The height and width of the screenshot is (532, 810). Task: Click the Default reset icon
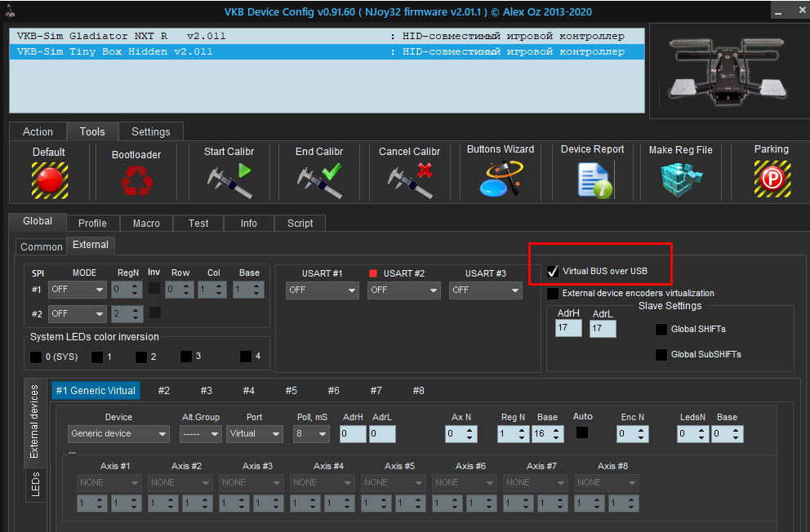pos(50,180)
